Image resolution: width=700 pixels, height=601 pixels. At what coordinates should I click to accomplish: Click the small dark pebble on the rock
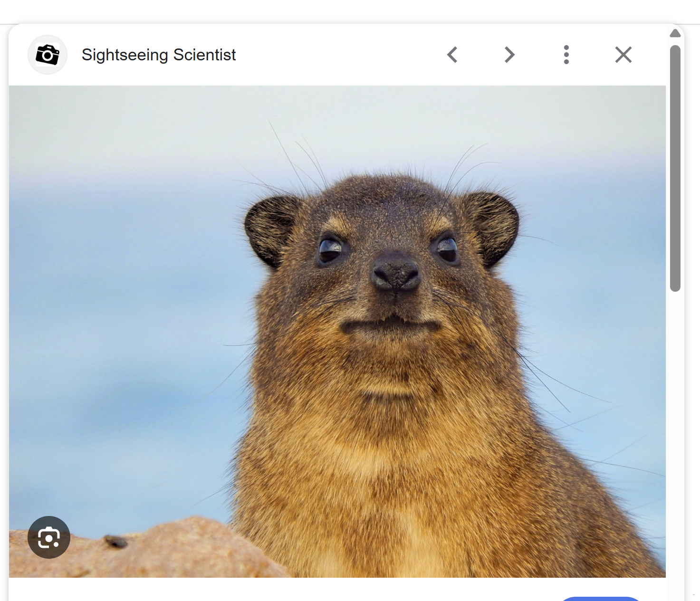pos(115,541)
